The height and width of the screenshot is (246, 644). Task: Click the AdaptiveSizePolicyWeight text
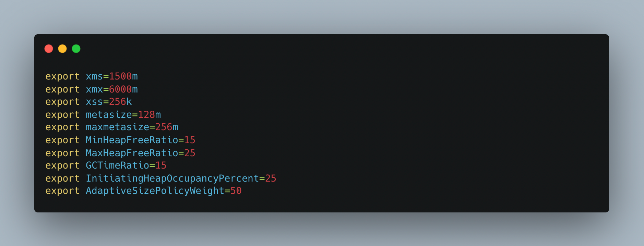click(x=155, y=191)
